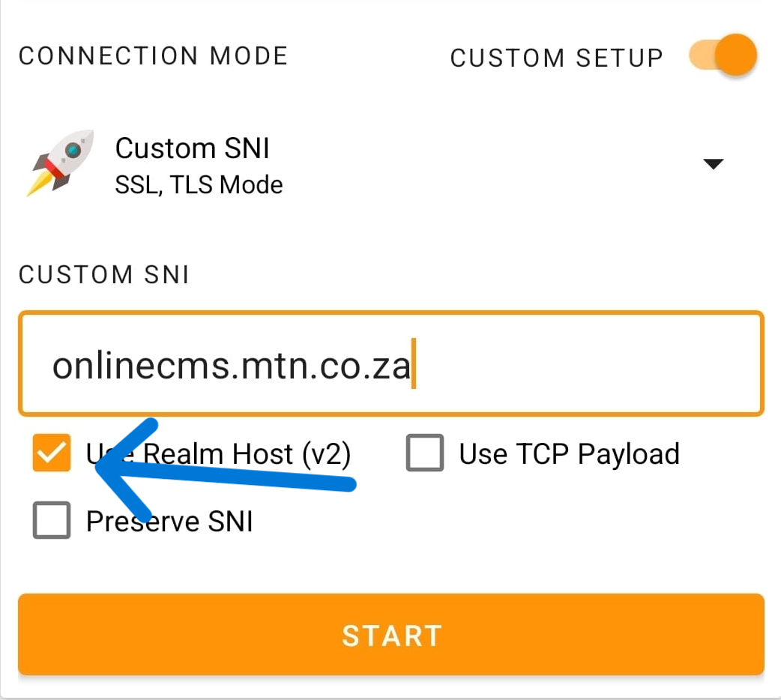Click the black dropdown triangle on the right

(714, 163)
